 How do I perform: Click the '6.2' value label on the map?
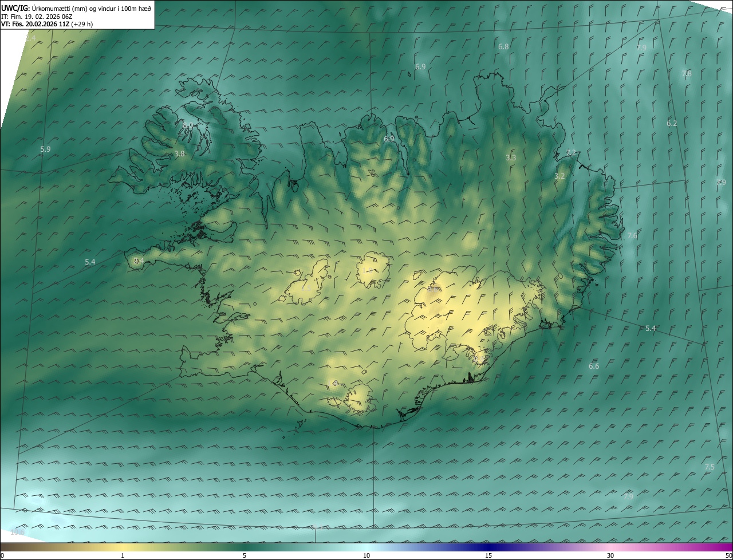point(672,123)
